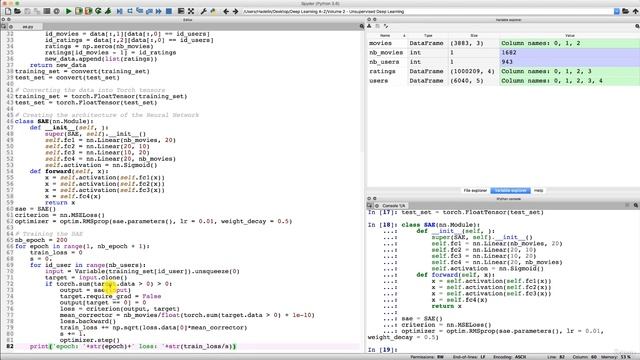Screen dimensions: 640x360
Task: Go up to parent directory
Action: [635, 11]
